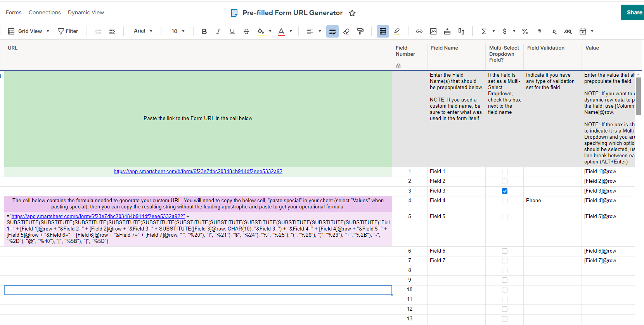
Task: Expand the date format dropdown arrow
Action: click(x=592, y=31)
